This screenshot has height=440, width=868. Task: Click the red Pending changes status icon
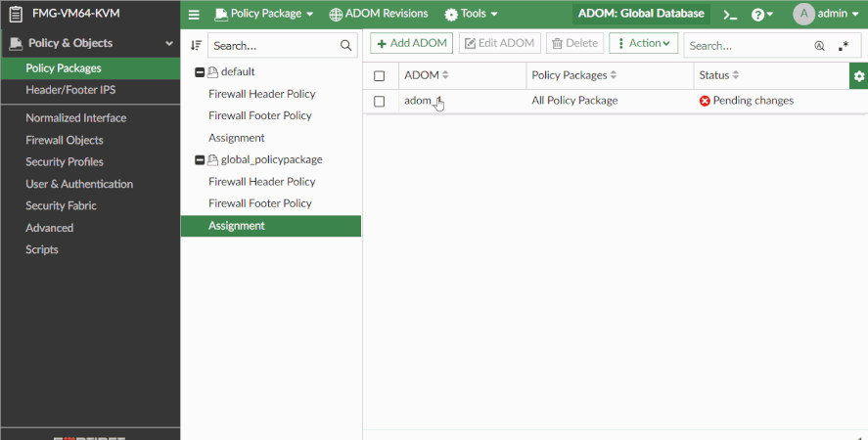(705, 101)
